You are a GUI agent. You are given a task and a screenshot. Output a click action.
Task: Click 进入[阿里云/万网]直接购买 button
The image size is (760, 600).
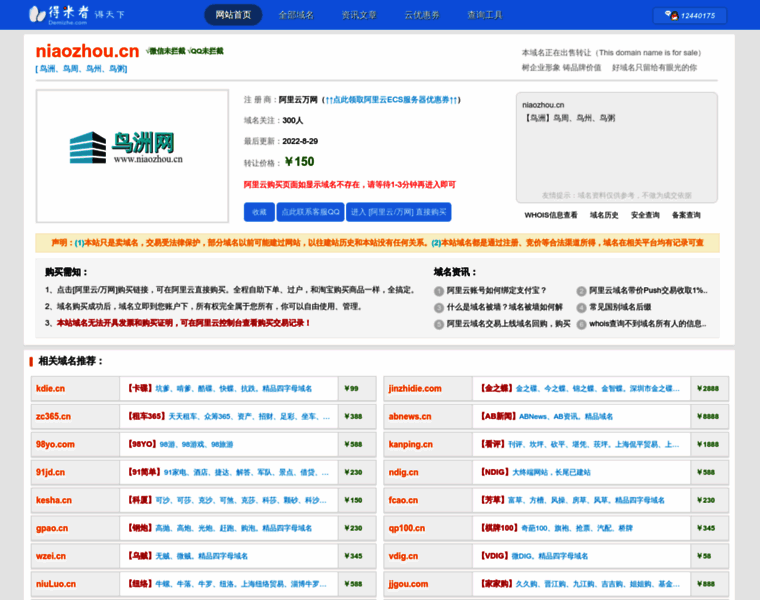(398, 212)
